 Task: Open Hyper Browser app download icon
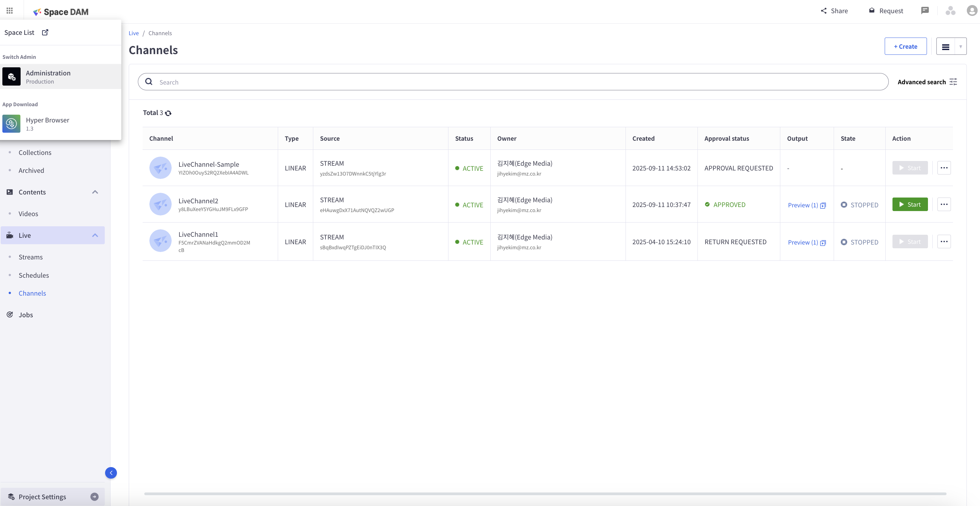click(11, 124)
